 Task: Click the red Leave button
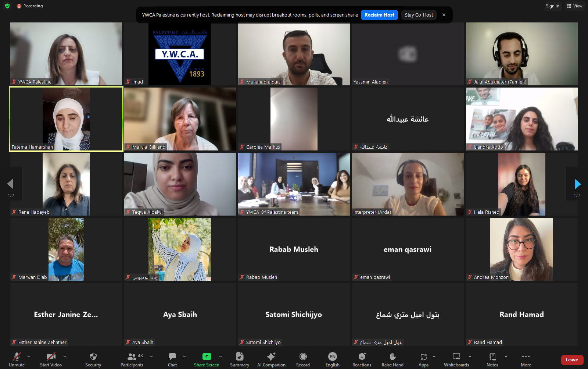tap(572, 360)
